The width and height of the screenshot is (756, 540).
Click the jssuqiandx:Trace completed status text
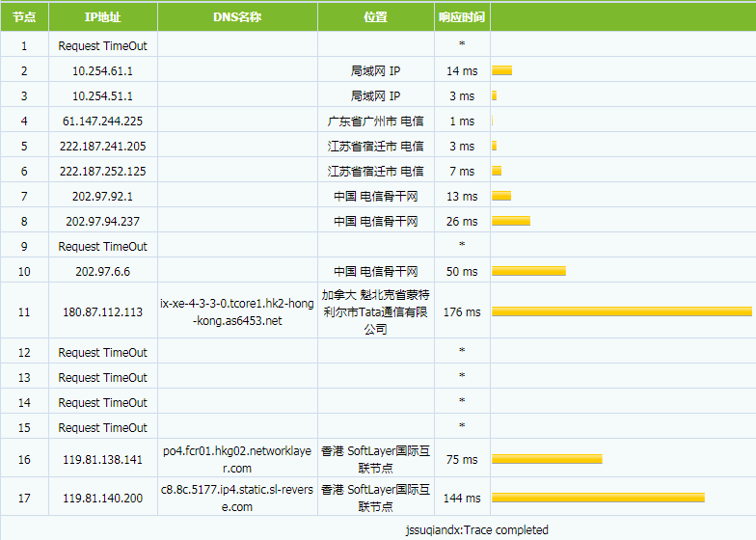click(x=476, y=529)
